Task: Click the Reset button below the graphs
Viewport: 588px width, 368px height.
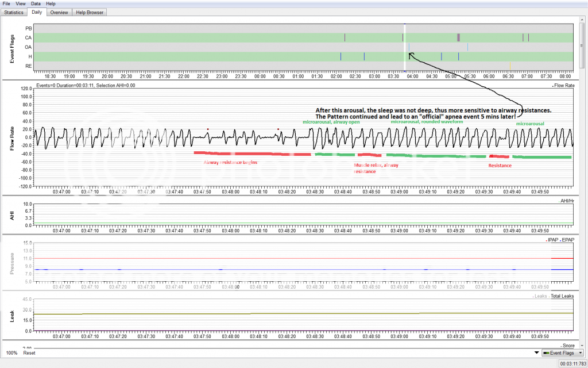Action: (x=29, y=352)
